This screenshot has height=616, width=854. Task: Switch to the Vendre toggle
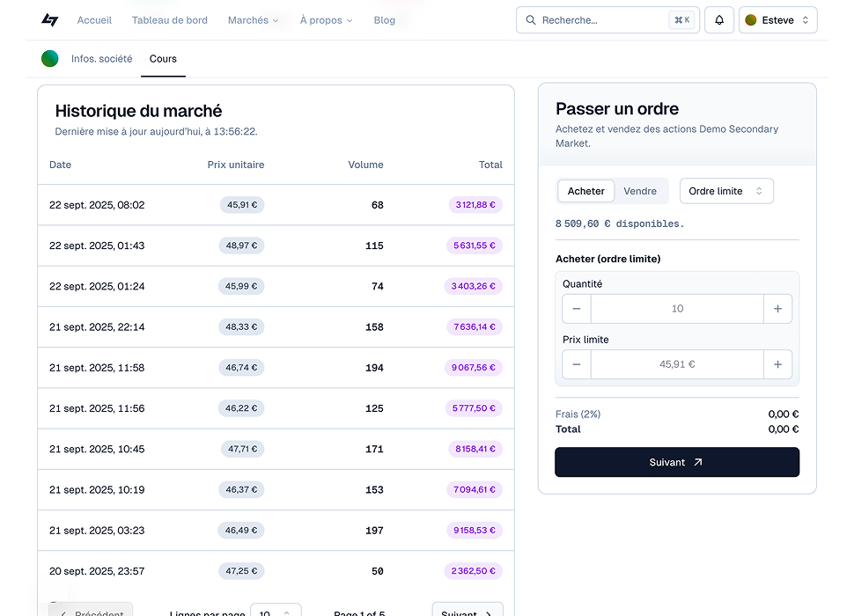pos(640,191)
